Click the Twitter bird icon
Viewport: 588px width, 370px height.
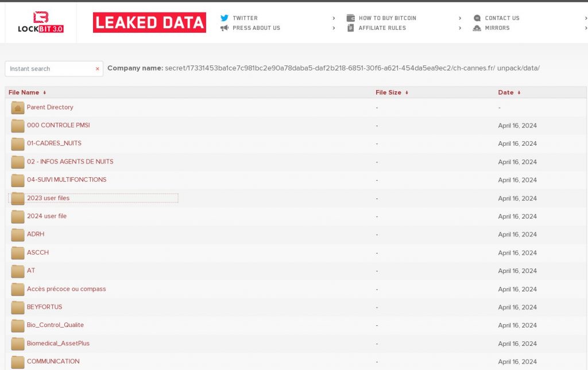tap(225, 18)
